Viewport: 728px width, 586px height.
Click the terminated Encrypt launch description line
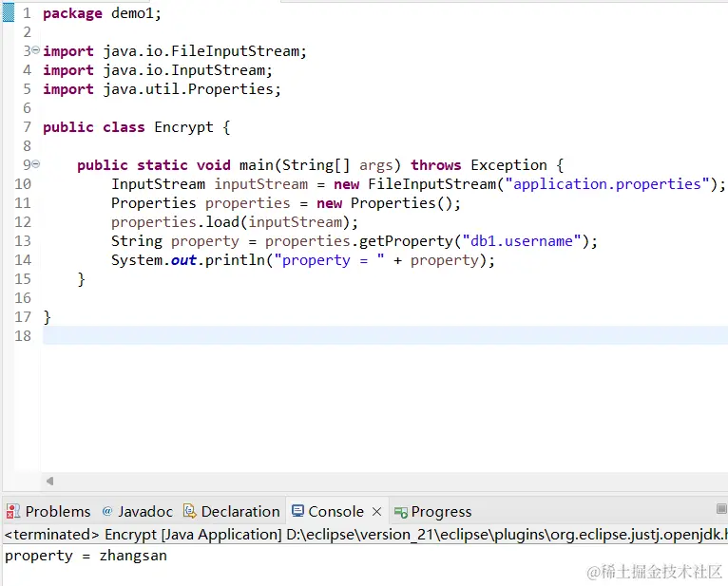(x=366, y=534)
